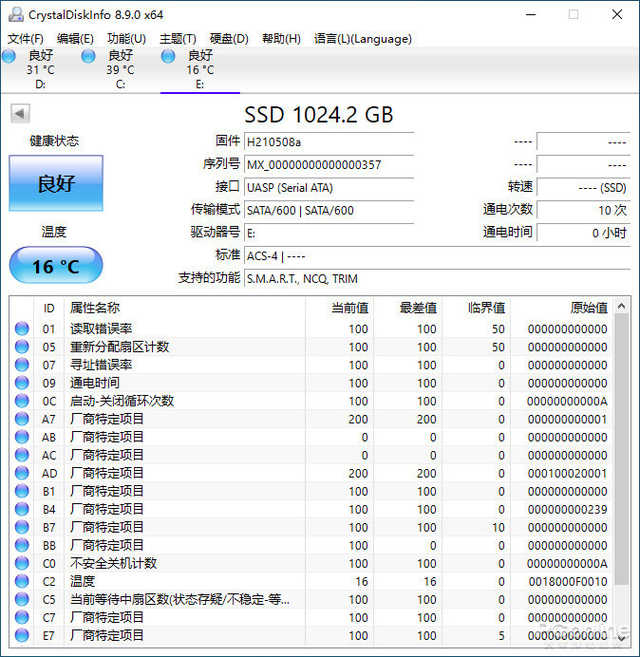Click the CrystalDiskInfo app icon in title bar
Viewport: 640px width, 657px height.
(x=16, y=14)
